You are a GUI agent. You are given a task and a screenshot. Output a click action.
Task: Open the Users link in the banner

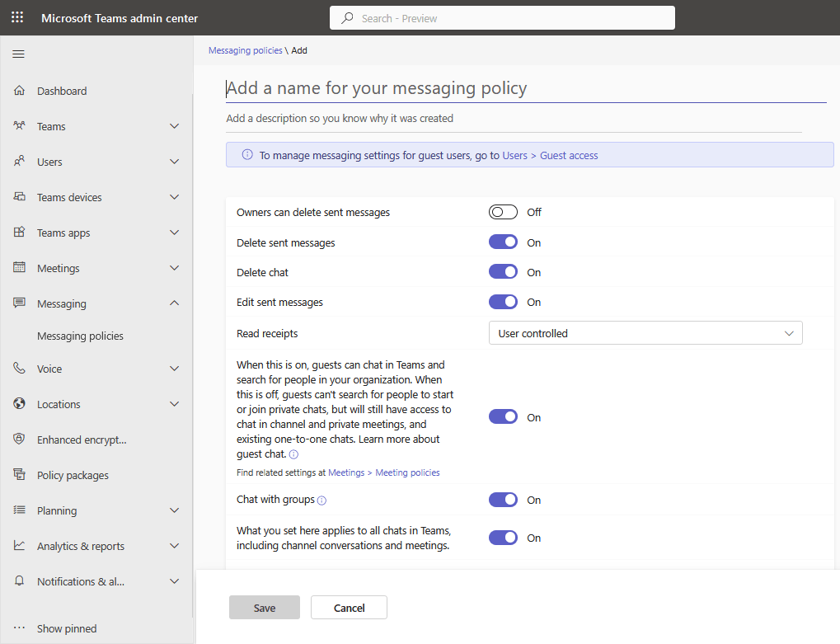(515, 155)
